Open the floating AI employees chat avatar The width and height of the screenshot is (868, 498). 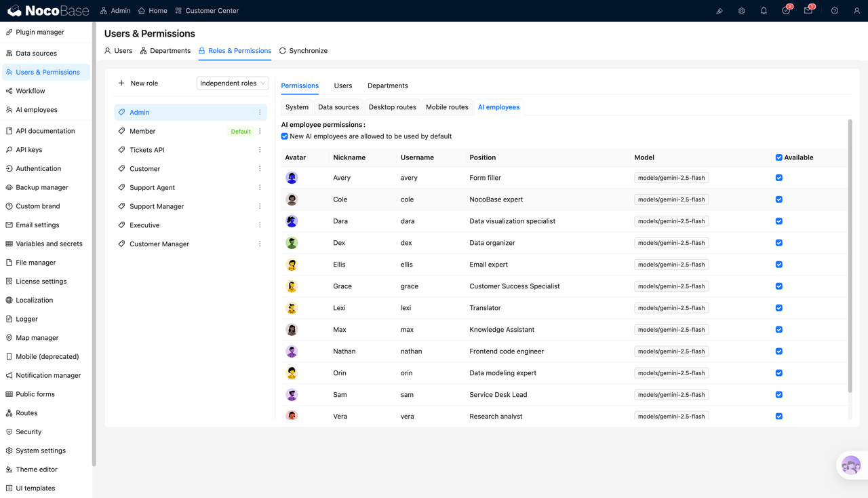pos(850,465)
